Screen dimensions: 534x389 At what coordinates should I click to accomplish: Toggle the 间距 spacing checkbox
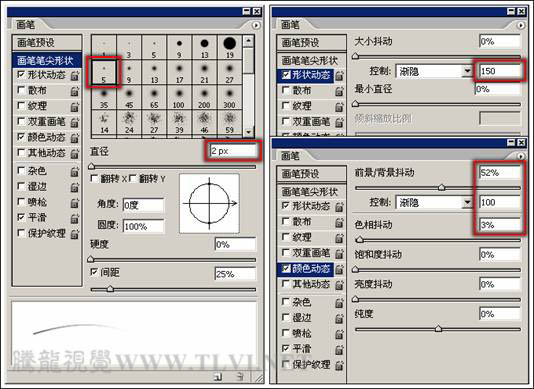pyautogui.click(x=94, y=272)
